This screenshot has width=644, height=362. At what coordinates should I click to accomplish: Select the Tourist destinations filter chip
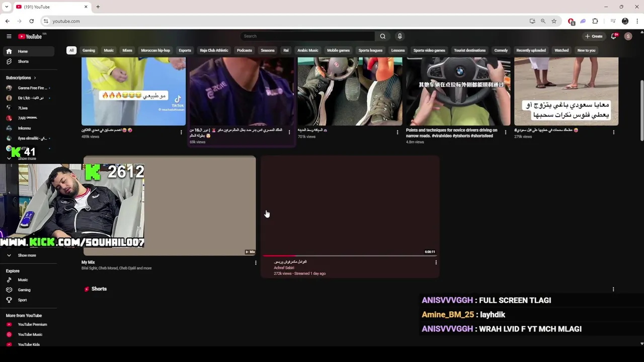pos(469,50)
